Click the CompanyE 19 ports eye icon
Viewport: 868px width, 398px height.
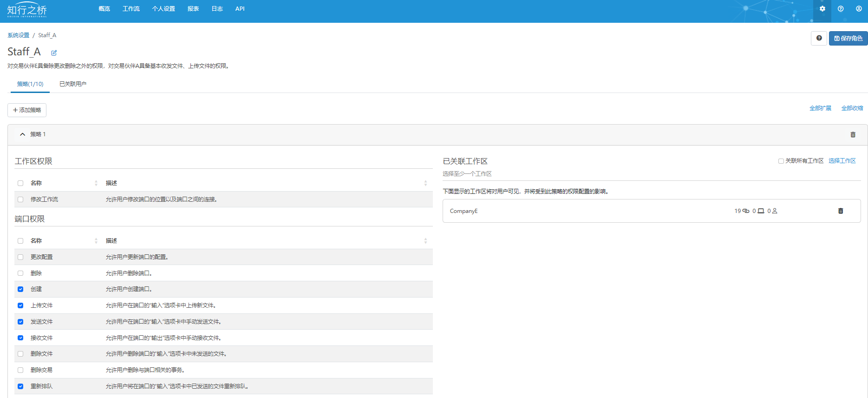[x=746, y=211]
